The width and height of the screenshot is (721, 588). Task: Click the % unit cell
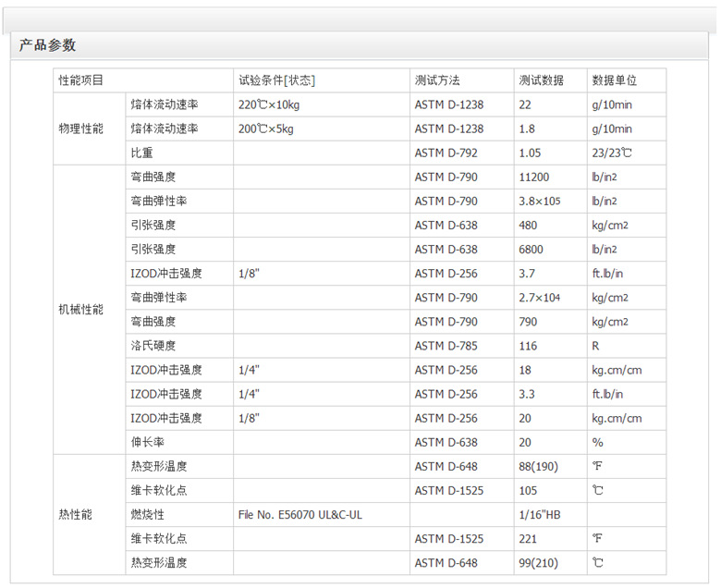(x=627, y=443)
